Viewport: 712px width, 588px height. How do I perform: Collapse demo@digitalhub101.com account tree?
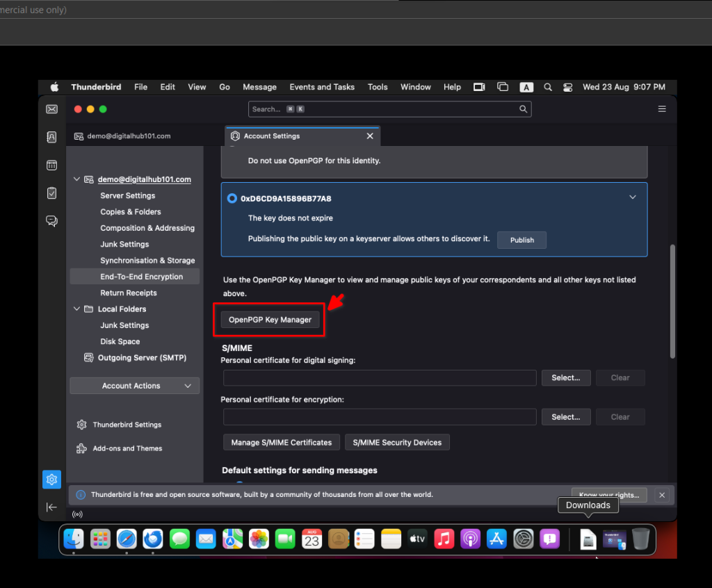coord(76,179)
